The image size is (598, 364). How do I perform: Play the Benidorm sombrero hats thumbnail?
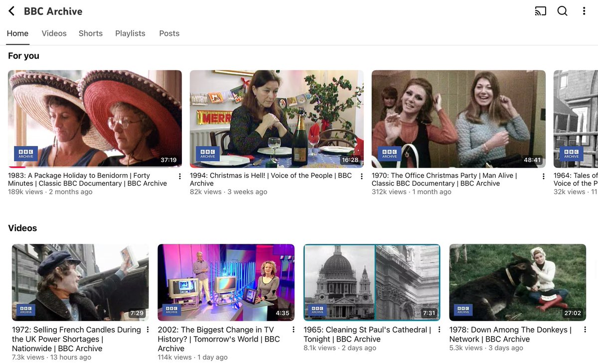95,119
